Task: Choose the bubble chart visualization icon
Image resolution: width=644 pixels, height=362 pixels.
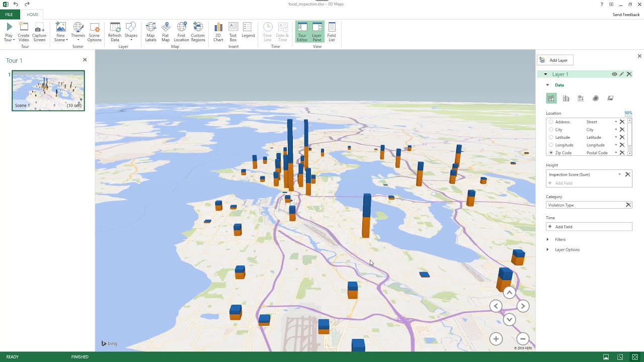Action: point(581,99)
